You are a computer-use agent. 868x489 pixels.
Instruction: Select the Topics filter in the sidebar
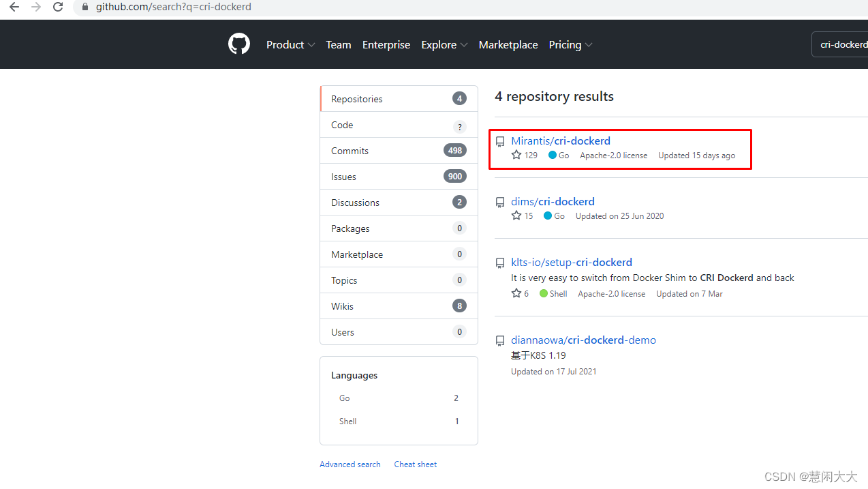click(x=399, y=280)
